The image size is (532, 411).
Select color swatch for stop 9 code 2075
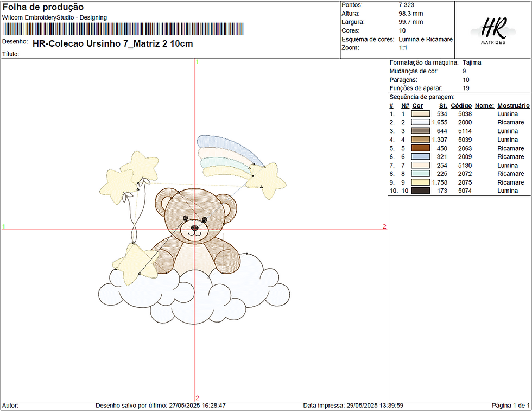point(420,182)
